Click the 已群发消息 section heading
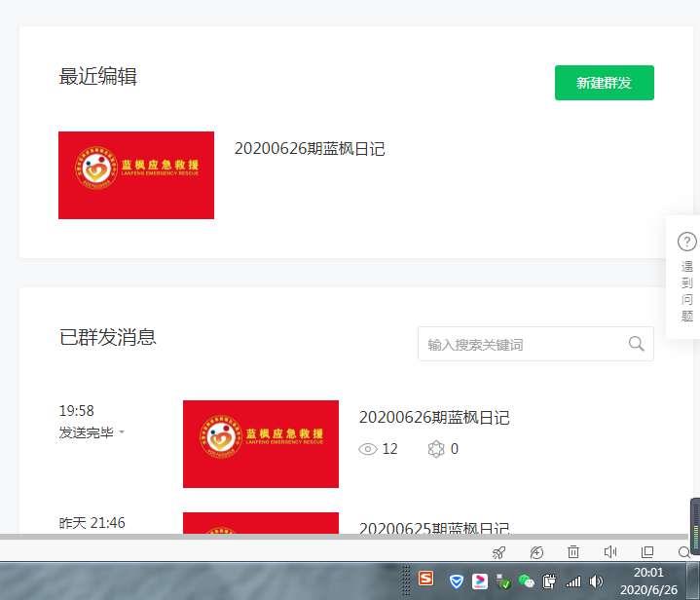Screen dimensions: 700x600 click(107, 337)
